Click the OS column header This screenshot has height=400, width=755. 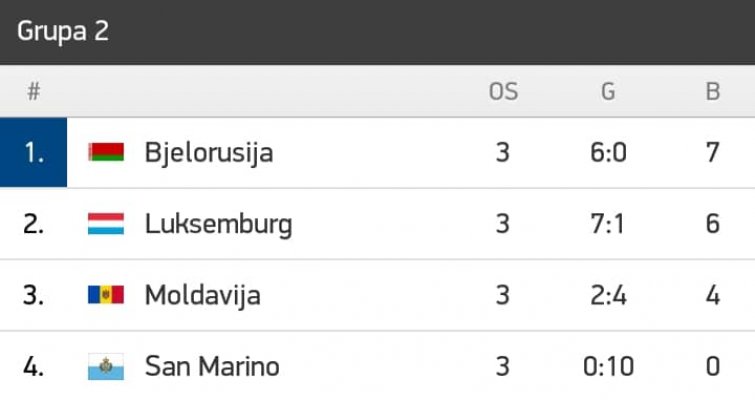(503, 92)
